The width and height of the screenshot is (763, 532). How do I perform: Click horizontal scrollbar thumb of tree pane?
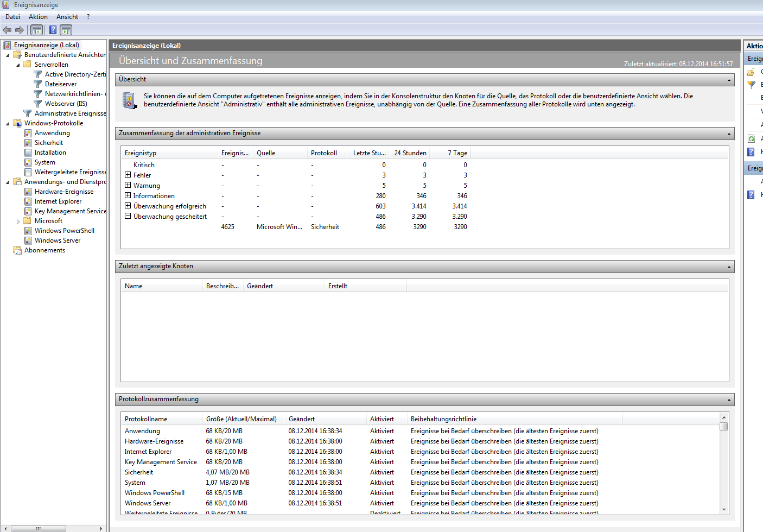point(38,528)
